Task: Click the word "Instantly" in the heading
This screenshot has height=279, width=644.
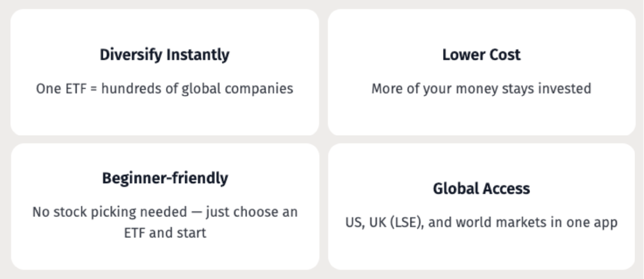Action: coord(198,55)
